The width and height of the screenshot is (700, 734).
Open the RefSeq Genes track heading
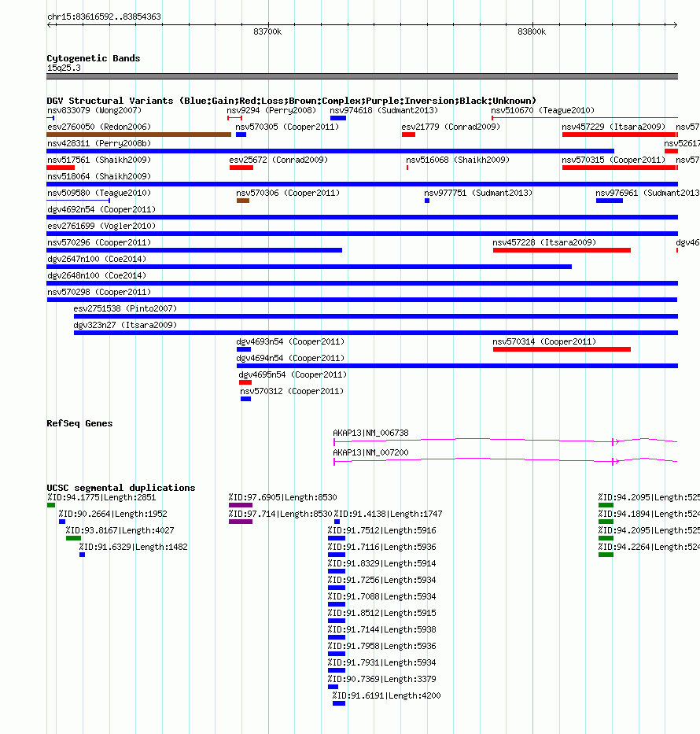coord(79,423)
